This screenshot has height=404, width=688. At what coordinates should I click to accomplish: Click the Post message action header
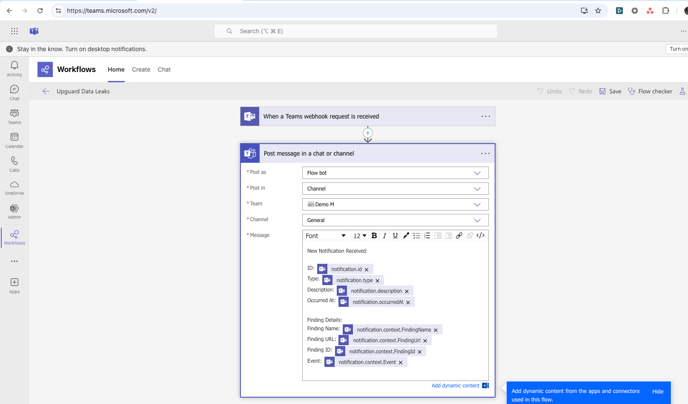pos(368,154)
